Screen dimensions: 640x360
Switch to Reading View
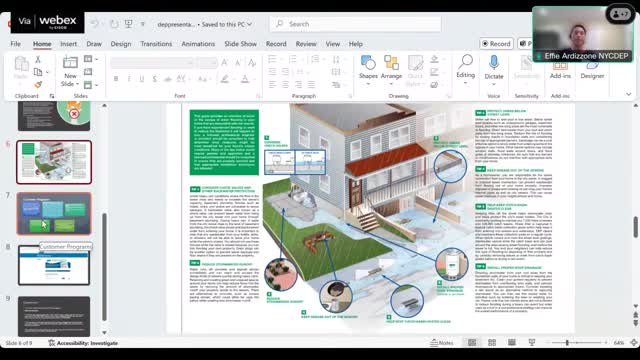point(512,343)
